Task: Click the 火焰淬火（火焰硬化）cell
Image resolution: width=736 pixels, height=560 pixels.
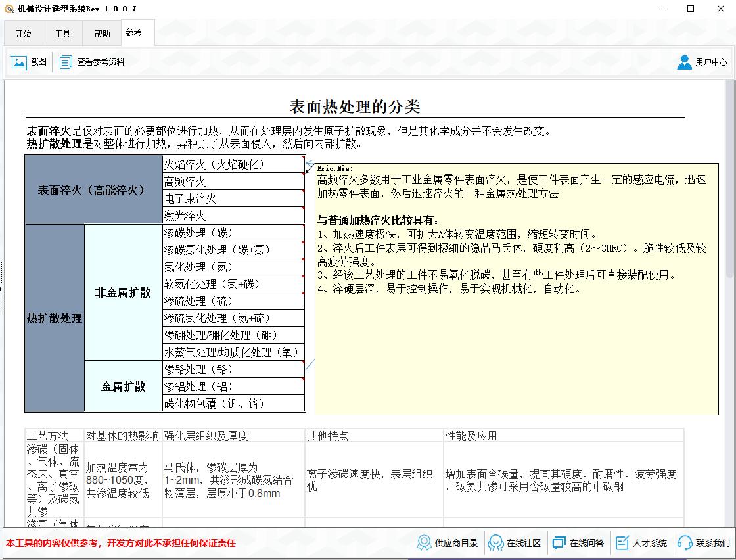Action: coord(233,164)
